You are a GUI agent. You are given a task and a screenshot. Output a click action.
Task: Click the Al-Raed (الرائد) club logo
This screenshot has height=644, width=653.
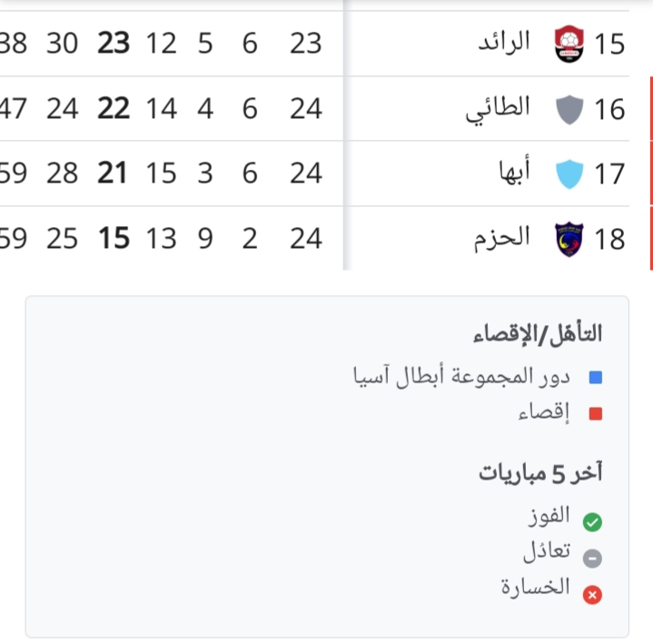point(569,43)
